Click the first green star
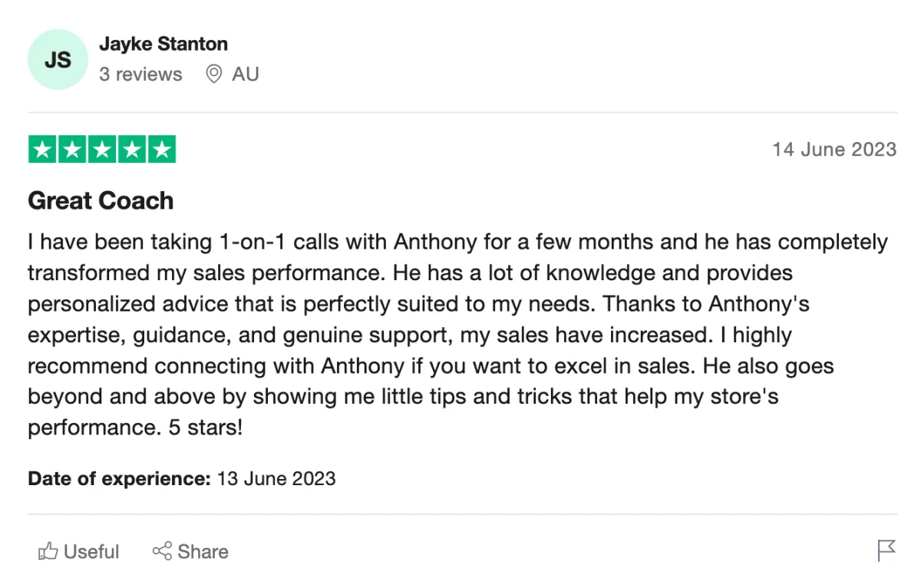The height and width of the screenshot is (588, 921). click(43, 150)
